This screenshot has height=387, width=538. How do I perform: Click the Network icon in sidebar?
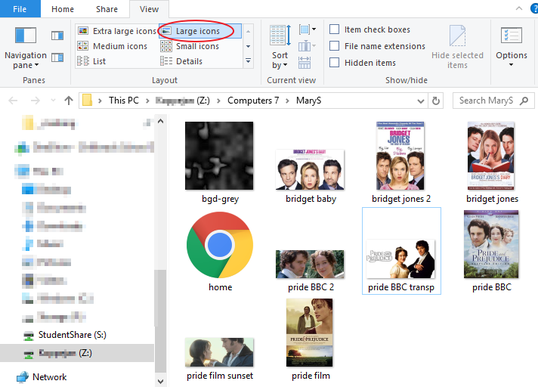click(23, 377)
